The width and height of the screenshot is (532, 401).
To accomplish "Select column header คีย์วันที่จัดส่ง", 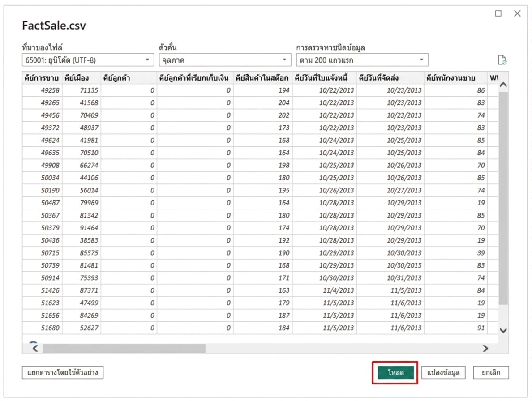I will [390, 77].
